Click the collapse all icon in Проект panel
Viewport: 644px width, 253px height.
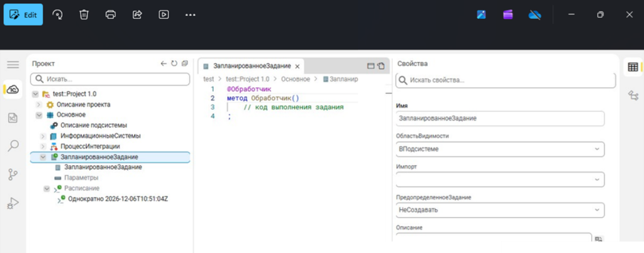pyautogui.click(x=184, y=63)
